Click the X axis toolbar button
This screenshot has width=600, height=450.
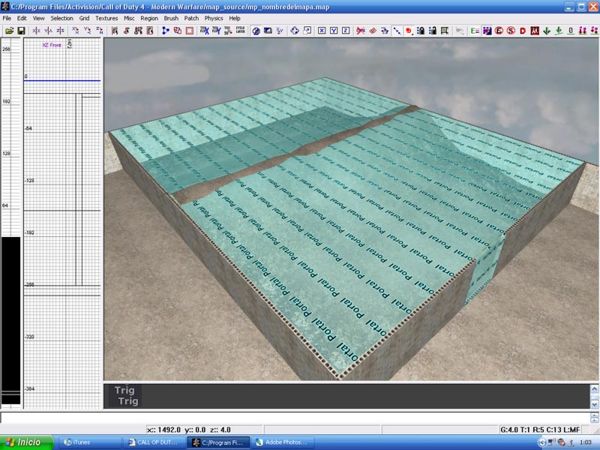pos(322,31)
